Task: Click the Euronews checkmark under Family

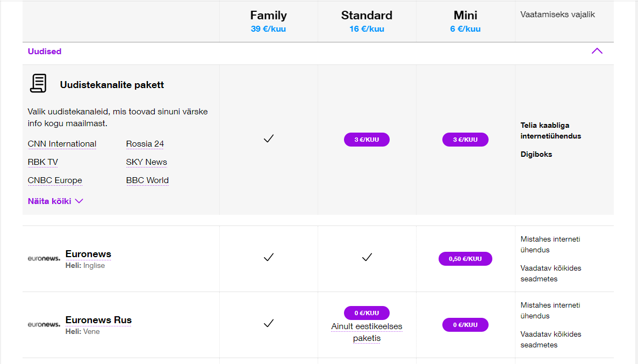Action: tap(269, 257)
